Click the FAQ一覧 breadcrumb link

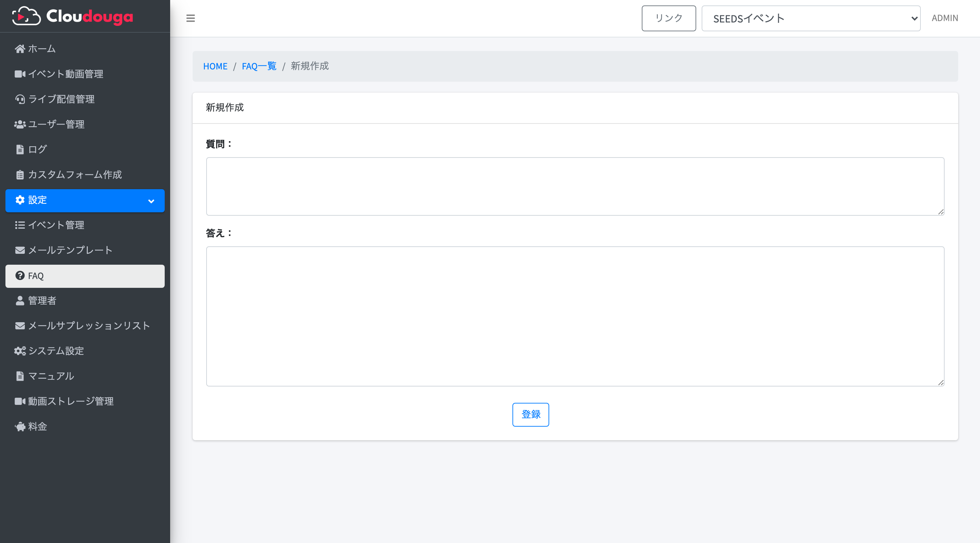[x=259, y=66]
